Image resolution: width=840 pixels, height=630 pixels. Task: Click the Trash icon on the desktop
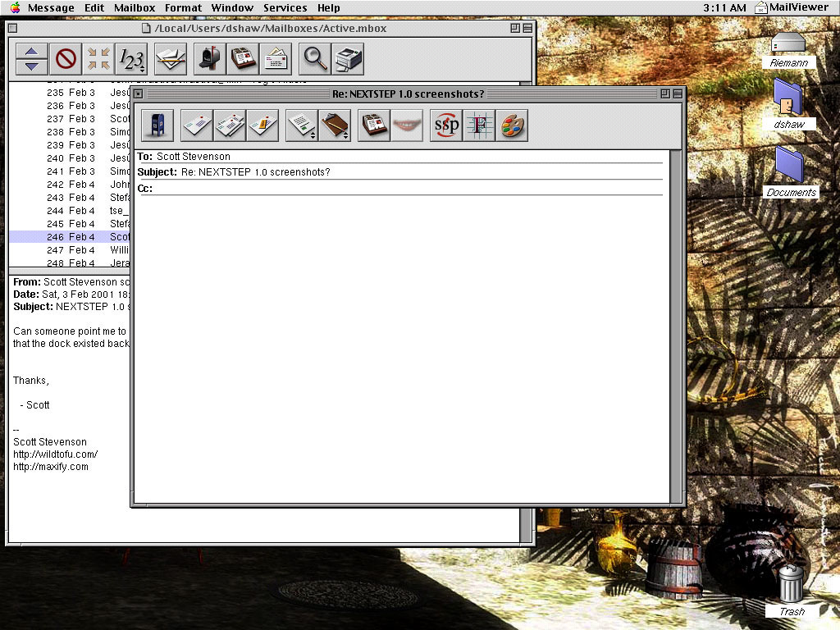(x=792, y=591)
